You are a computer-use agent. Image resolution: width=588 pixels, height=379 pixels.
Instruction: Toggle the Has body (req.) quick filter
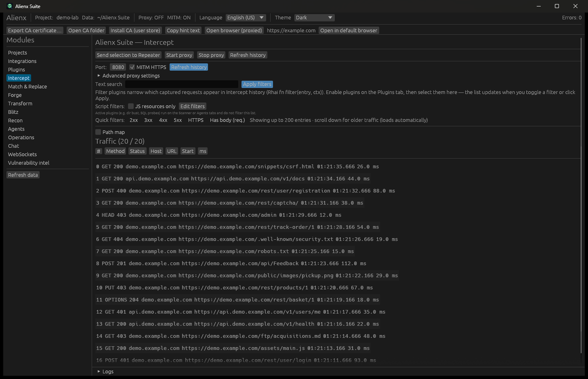point(227,120)
